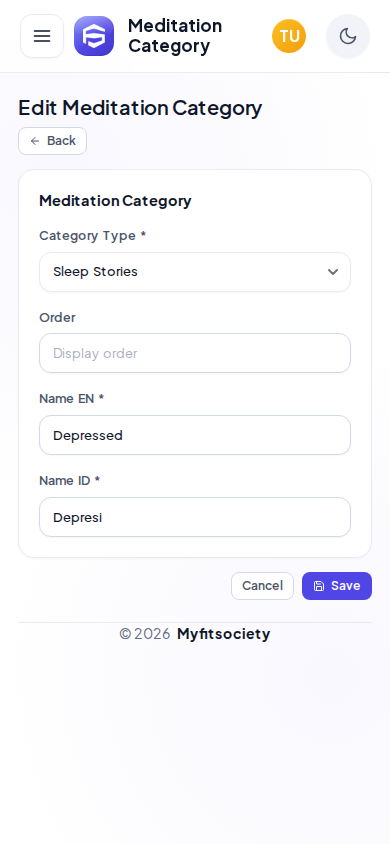Click the Cancel button
Screen dimensions: 390x844
click(x=263, y=586)
